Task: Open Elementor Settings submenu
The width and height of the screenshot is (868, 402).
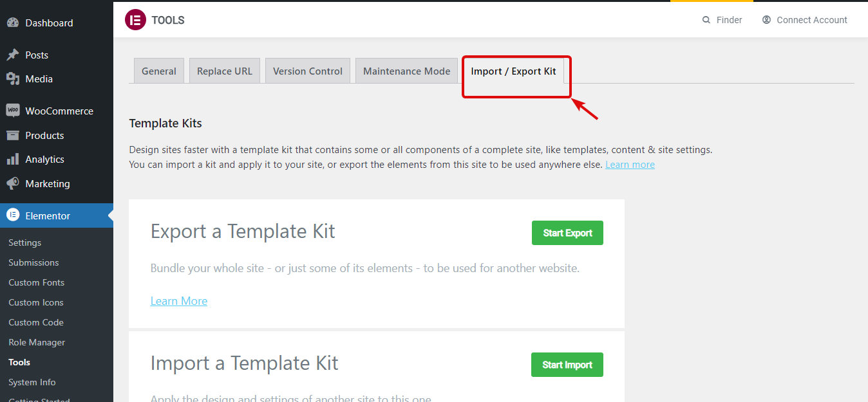Action: (24, 242)
